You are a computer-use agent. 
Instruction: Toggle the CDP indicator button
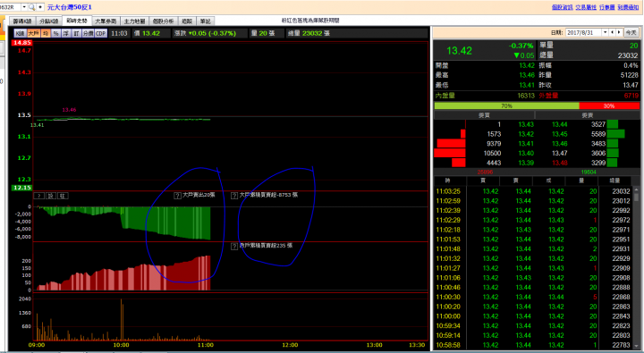tap(101, 33)
